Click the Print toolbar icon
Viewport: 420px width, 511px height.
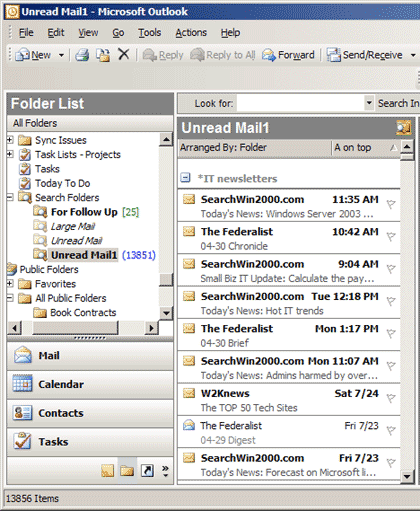pyautogui.click(x=82, y=55)
